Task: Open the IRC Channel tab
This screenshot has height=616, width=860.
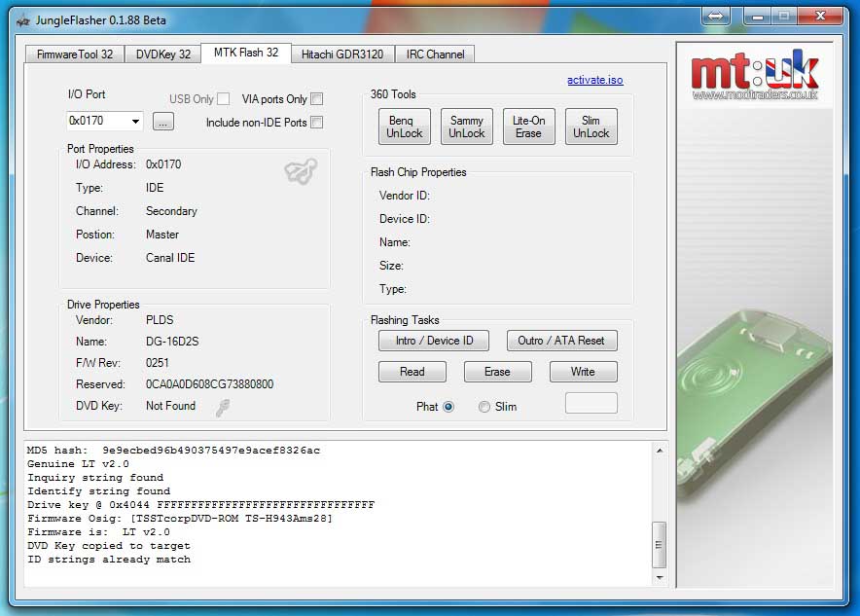Action: (435, 54)
